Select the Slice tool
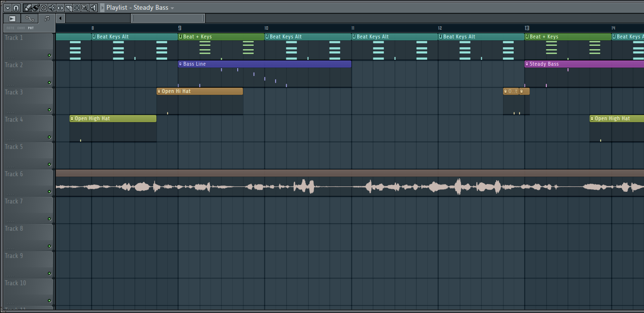The height and width of the screenshot is (313, 644). (69, 8)
